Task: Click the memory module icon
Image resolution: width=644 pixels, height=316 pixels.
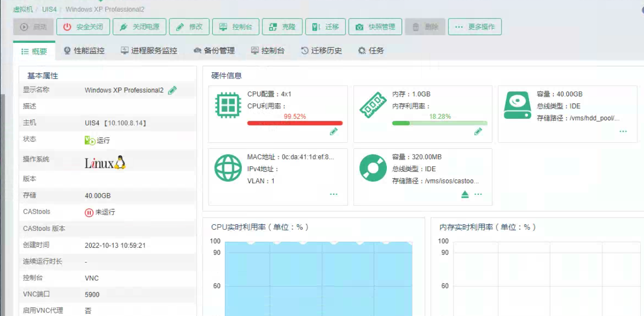Action: pyautogui.click(x=373, y=106)
